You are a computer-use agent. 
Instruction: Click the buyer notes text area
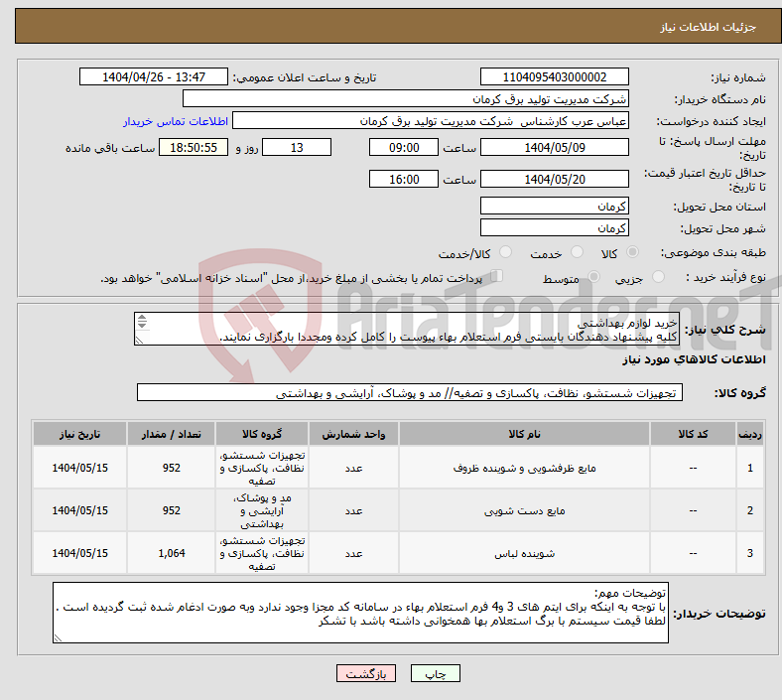click(360, 613)
